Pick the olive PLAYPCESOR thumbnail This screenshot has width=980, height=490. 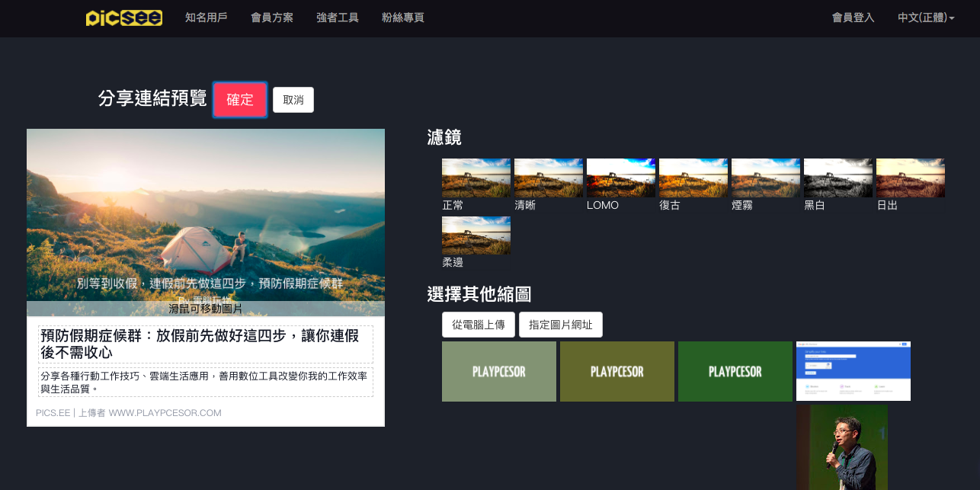point(617,371)
